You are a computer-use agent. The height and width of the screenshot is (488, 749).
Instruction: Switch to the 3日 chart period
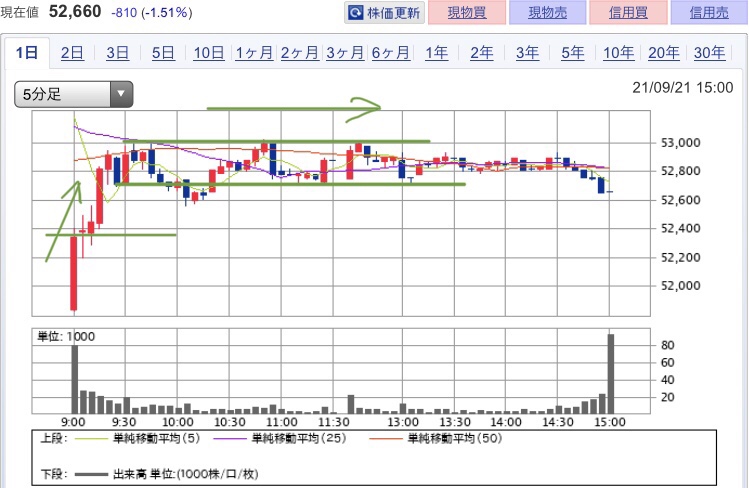[118, 53]
